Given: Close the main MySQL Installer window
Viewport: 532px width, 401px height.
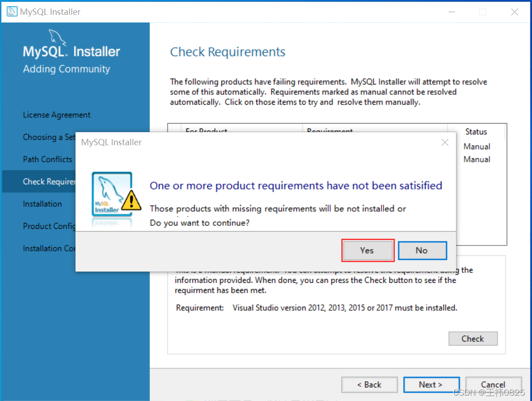Looking at the screenshot, I should coord(514,12).
